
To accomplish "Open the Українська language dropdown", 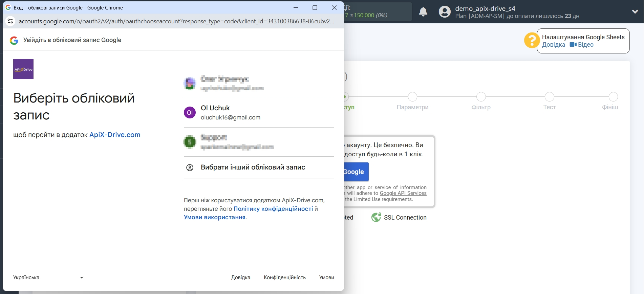I will [x=48, y=277].
